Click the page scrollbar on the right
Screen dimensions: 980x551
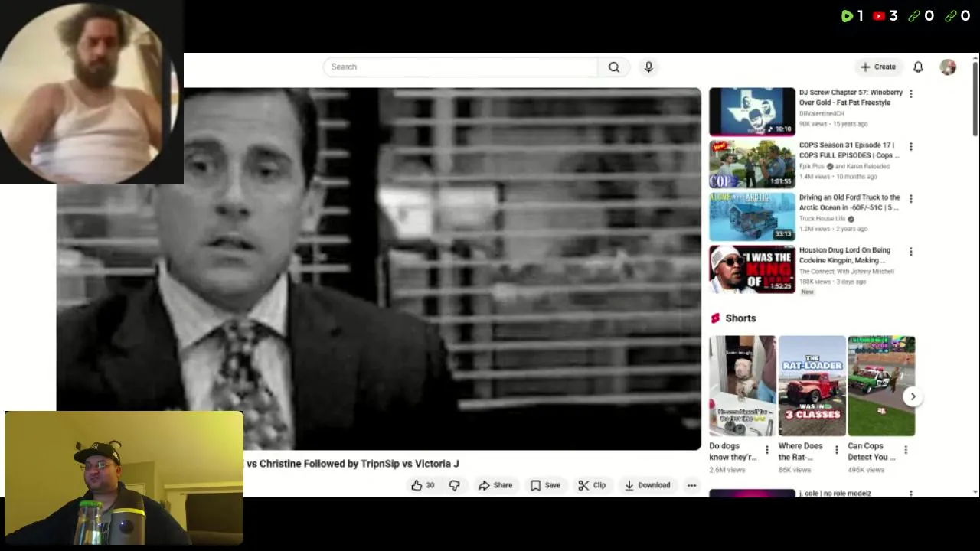pos(975,99)
